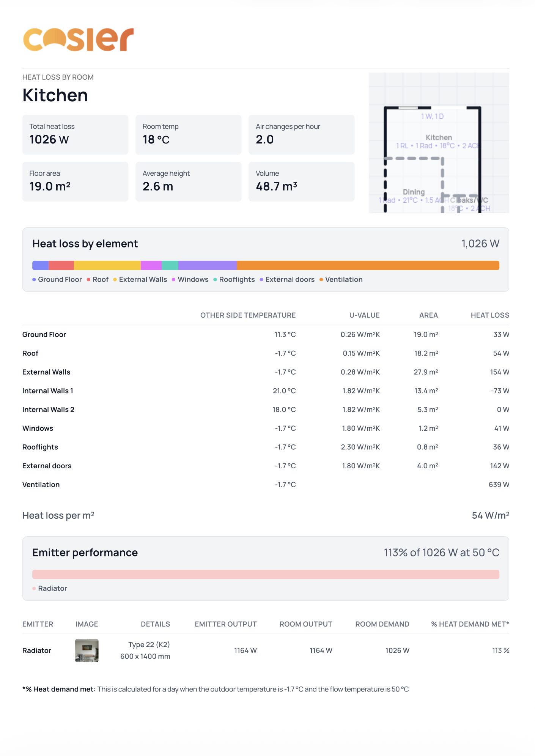Select the orange Ventilation bar segment

[x=368, y=266]
